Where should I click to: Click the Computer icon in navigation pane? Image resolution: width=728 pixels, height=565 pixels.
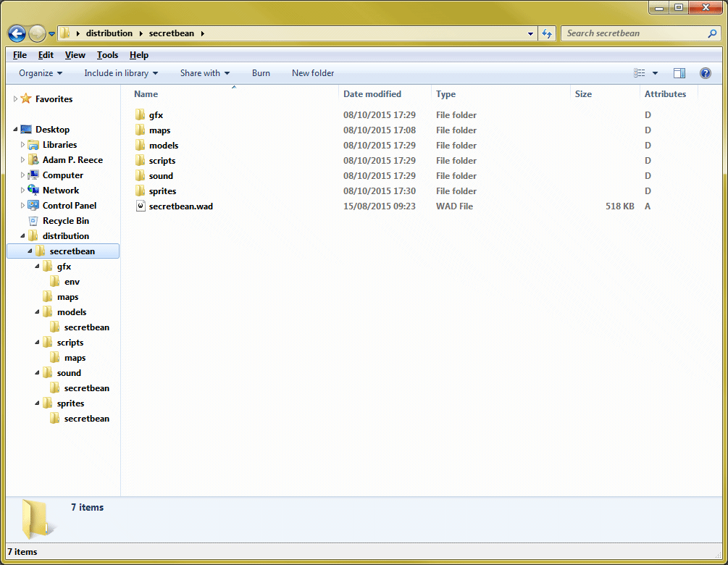pyautogui.click(x=33, y=175)
